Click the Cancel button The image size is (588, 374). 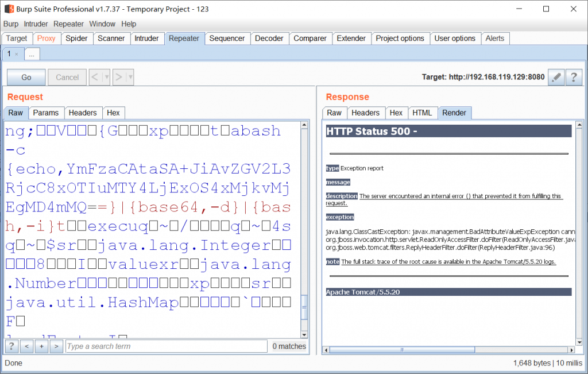point(67,78)
